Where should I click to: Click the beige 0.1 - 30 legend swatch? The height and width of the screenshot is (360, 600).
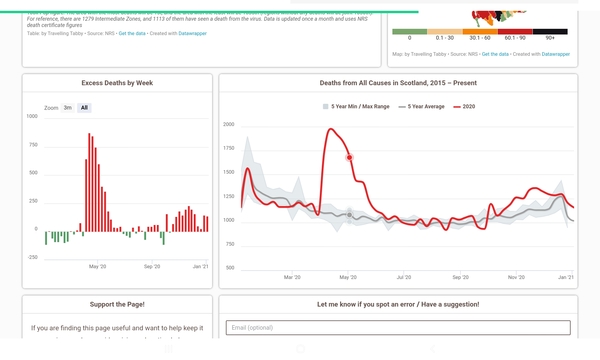(x=445, y=31)
